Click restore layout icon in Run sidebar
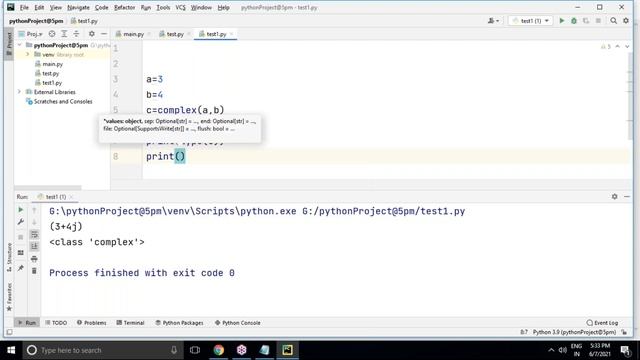Viewport: 640px width, 360px height. 20,253
